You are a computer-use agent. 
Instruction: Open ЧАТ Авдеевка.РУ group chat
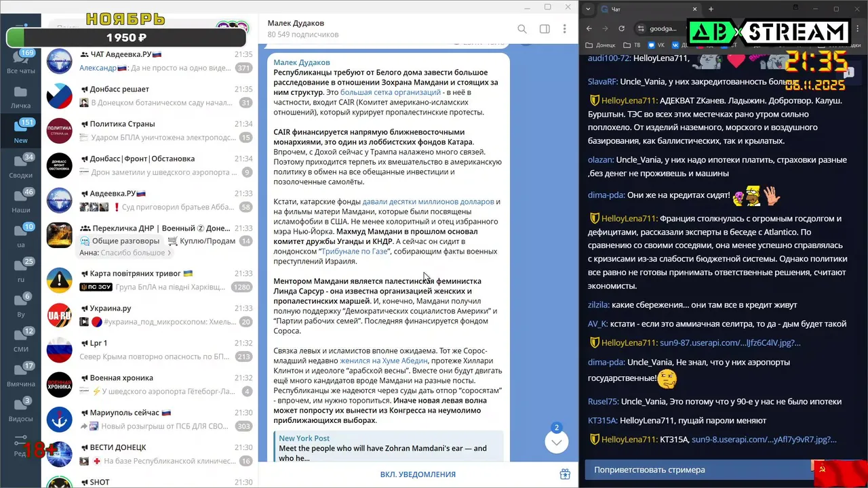pos(149,61)
